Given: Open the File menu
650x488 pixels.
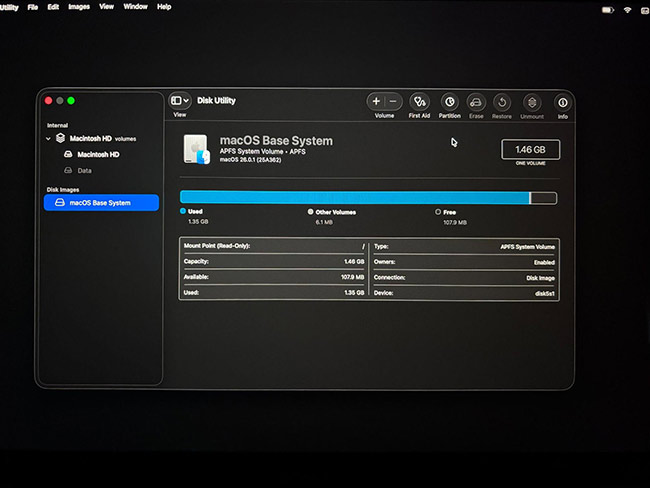Looking at the screenshot, I should 33,7.
